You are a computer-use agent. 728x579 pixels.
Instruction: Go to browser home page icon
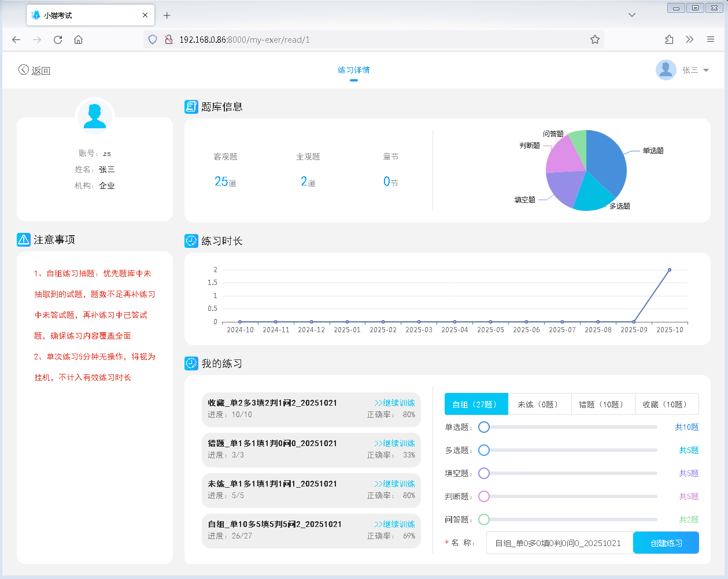(x=79, y=40)
